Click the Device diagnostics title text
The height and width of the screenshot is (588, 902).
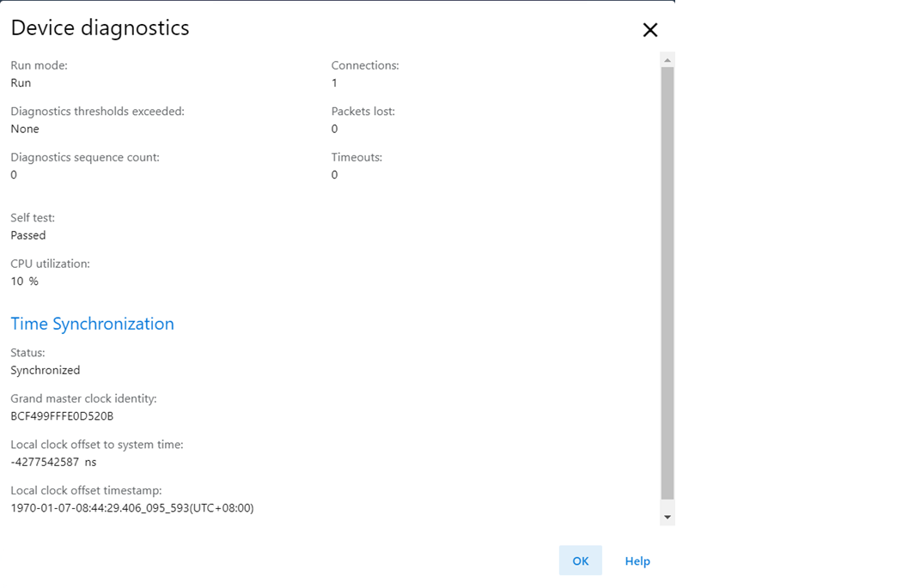coord(101,27)
